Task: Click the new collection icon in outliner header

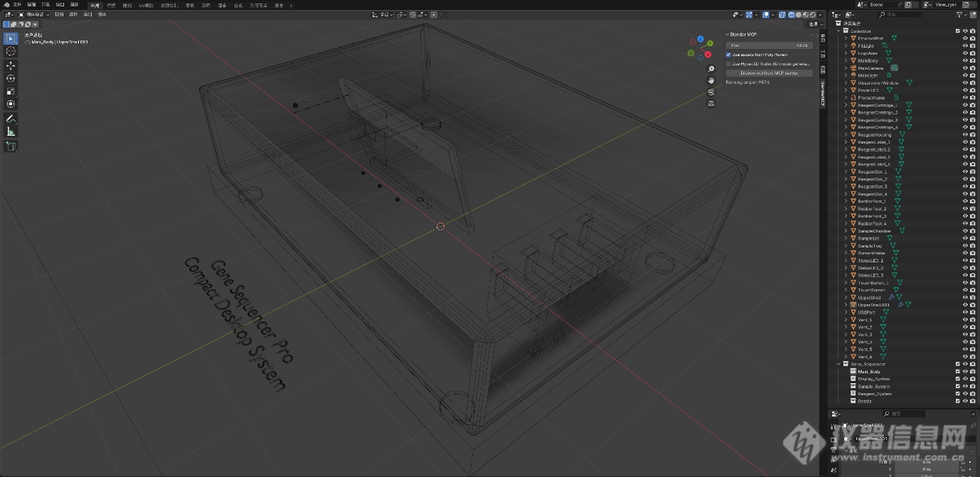Action: [973, 14]
